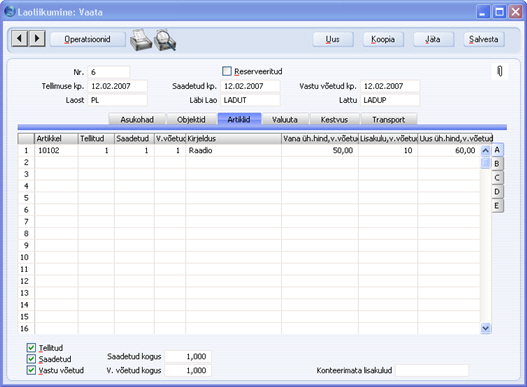This screenshot has height=387, width=527.
Task: Open the Transport tab
Action: coord(389,119)
